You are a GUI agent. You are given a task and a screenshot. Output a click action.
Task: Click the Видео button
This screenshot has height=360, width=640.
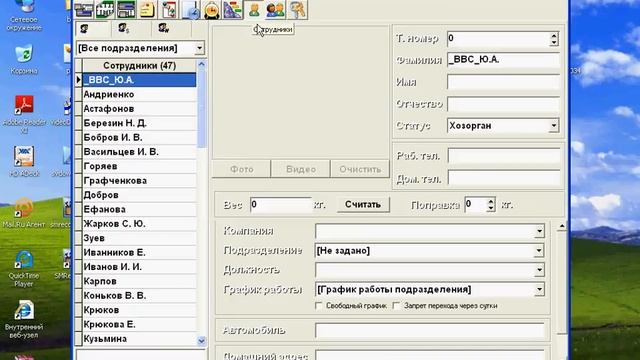tap(301, 169)
